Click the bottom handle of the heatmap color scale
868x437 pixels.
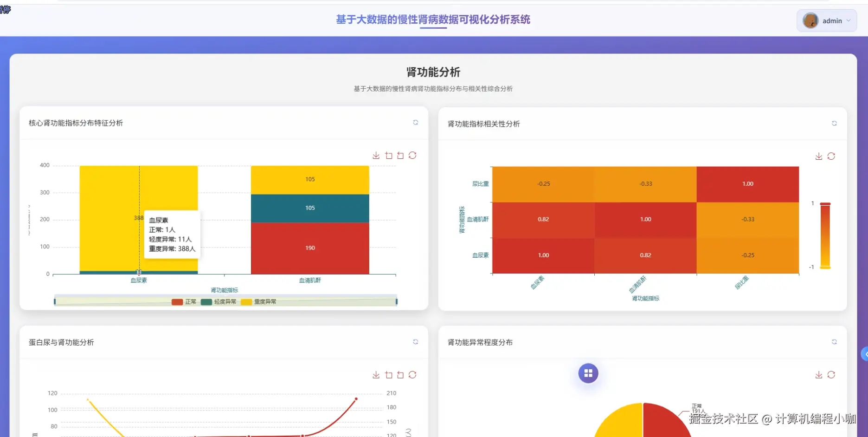tap(825, 267)
